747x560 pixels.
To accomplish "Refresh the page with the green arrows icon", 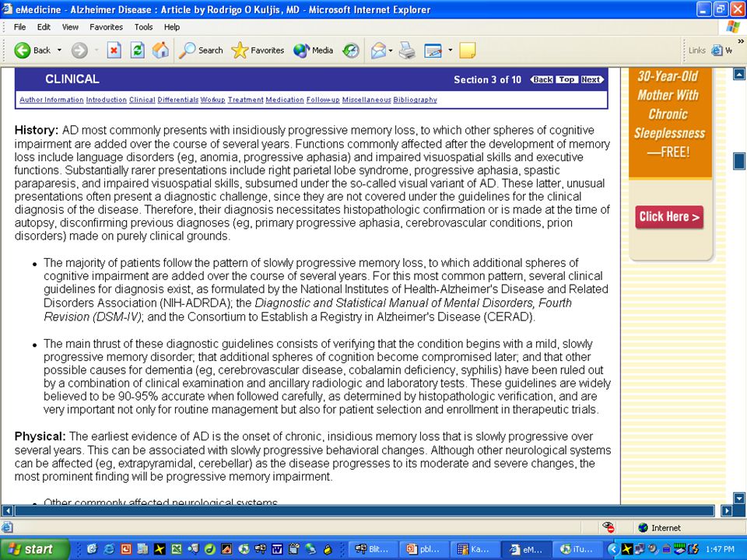I will (x=137, y=50).
